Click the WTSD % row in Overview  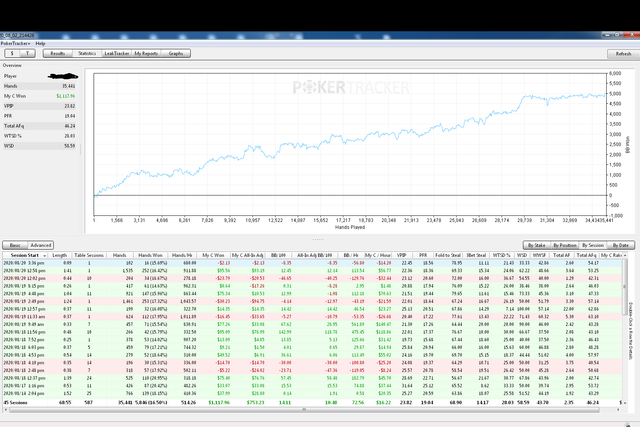(40, 136)
